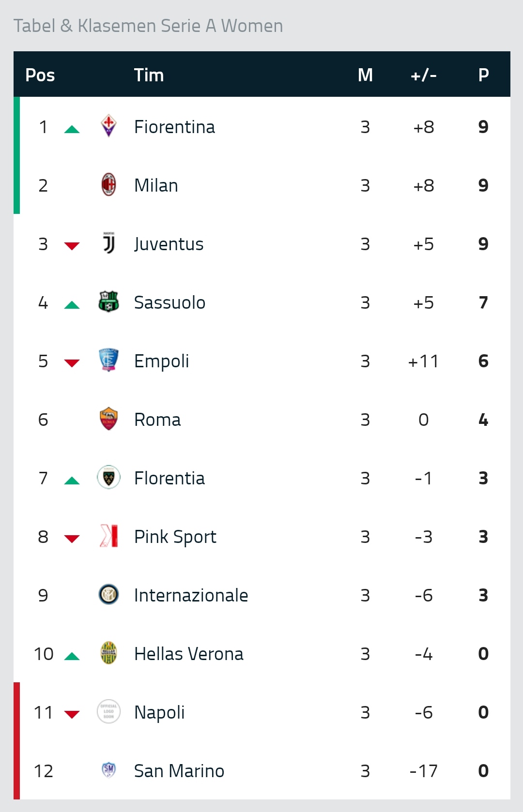Click the P points column header
The image size is (523, 812).
click(x=483, y=75)
